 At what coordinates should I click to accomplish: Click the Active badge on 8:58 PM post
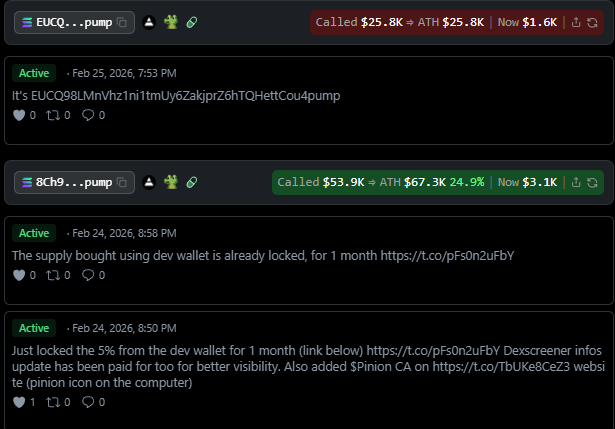click(x=34, y=233)
